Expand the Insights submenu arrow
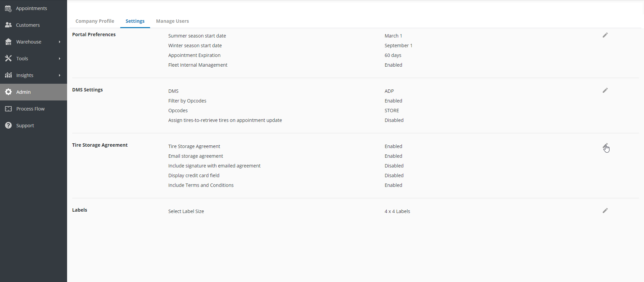 click(60, 75)
